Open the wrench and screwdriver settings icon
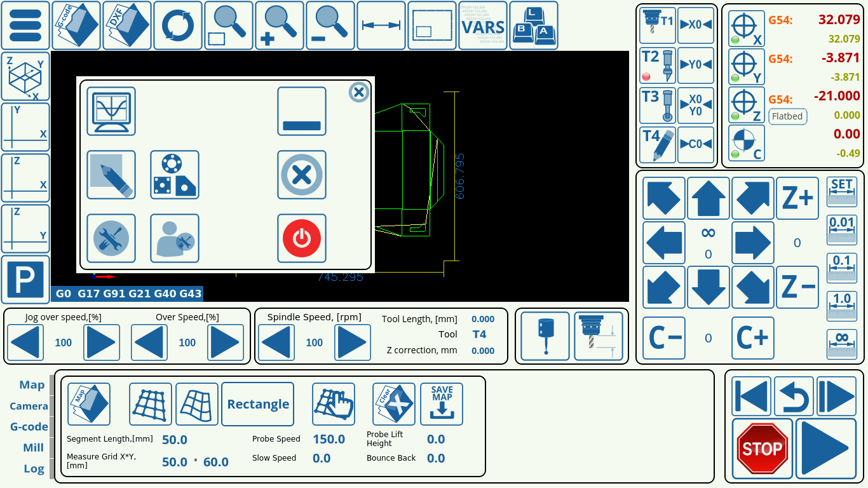Viewport: 868px width, 488px height. click(x=111, y=238)
